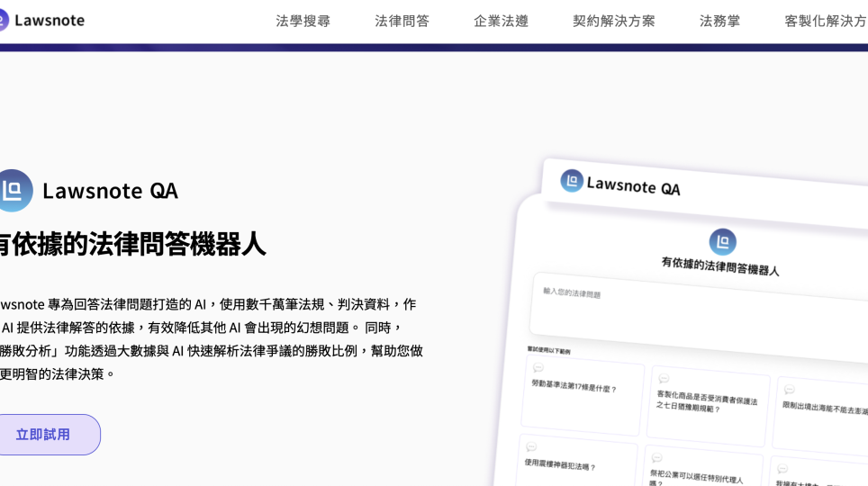Click the 輸入您的法律問題 input box
Viewport: 868px width, 486px height.
[693, 310]
